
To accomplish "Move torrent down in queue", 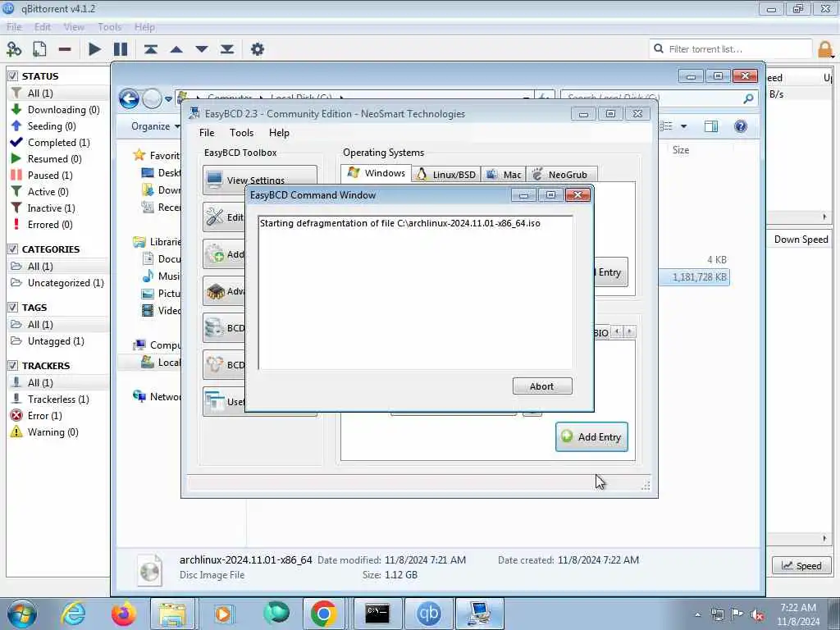I will pyautogui.click(x=202, y=49).
